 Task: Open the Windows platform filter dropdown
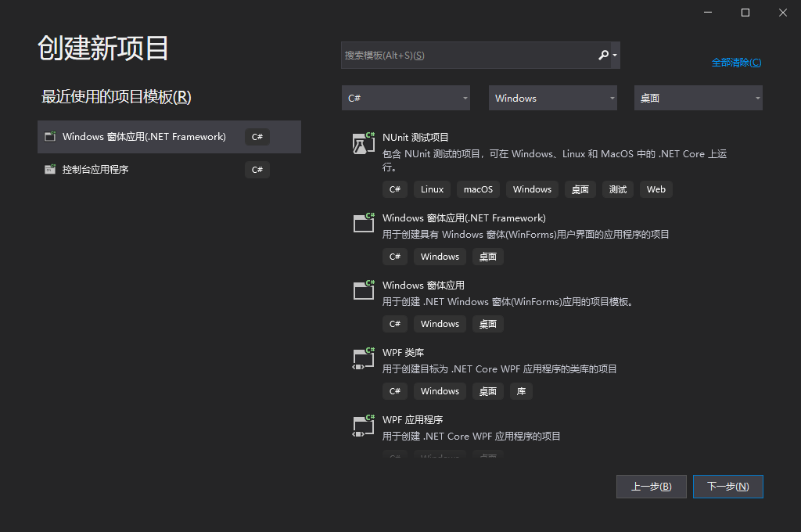(x=553, y=98)
